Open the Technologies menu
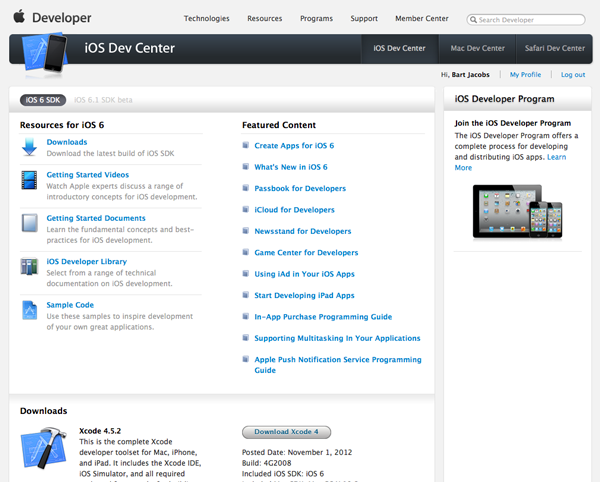 point(207,18)
